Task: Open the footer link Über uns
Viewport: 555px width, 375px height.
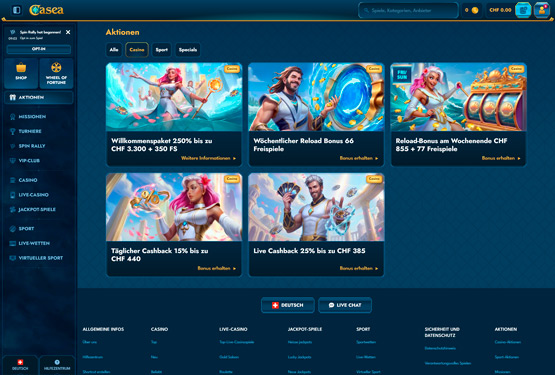Action: pos(90,342)
